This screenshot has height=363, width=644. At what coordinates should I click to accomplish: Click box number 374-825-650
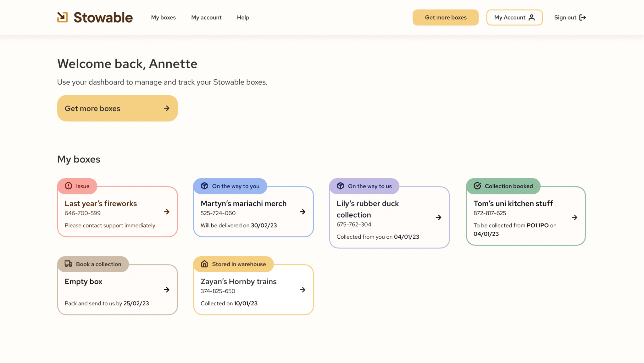(218, 291)
